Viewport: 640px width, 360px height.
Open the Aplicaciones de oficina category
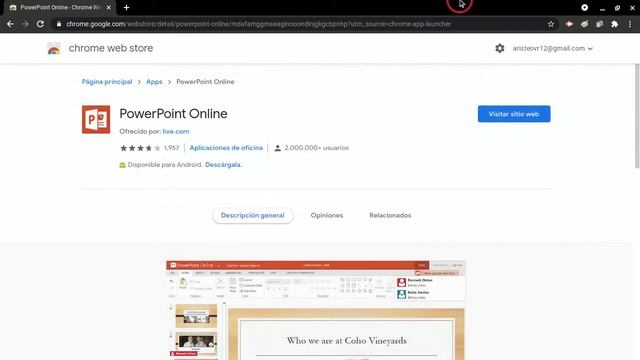tap(226, 148)
